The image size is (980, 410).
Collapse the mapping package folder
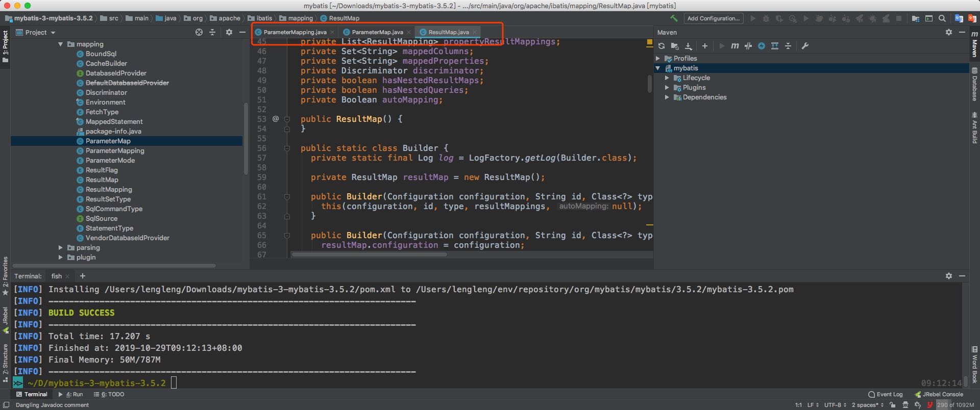click(61, 44)
